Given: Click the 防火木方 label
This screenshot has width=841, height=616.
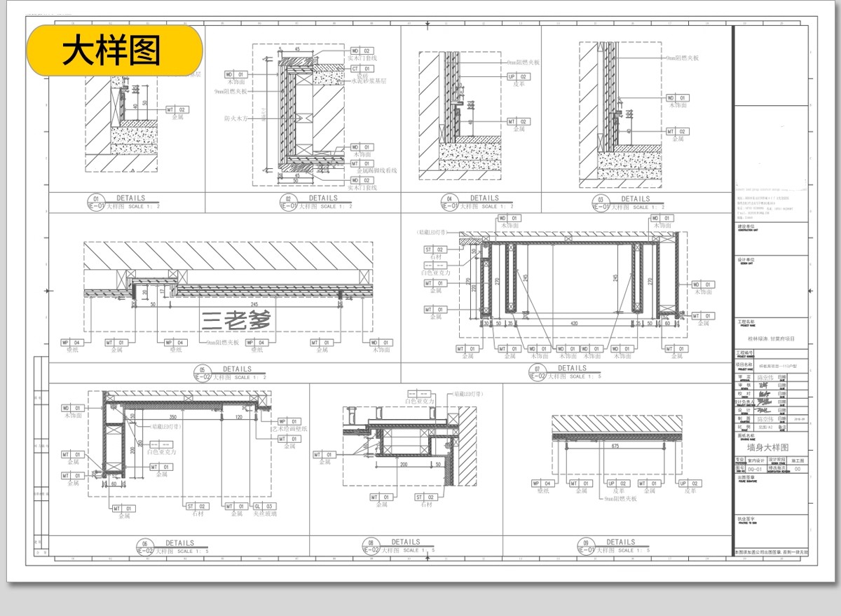Looking at the screenshot, I should click(235, 118).
